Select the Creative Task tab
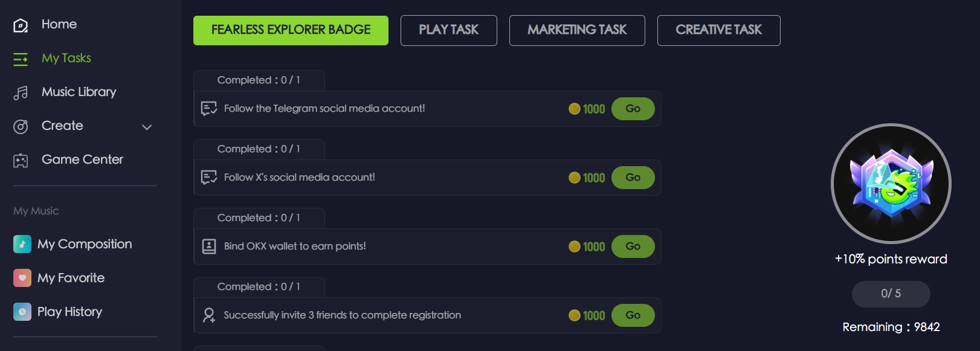 tap(718, 30)
